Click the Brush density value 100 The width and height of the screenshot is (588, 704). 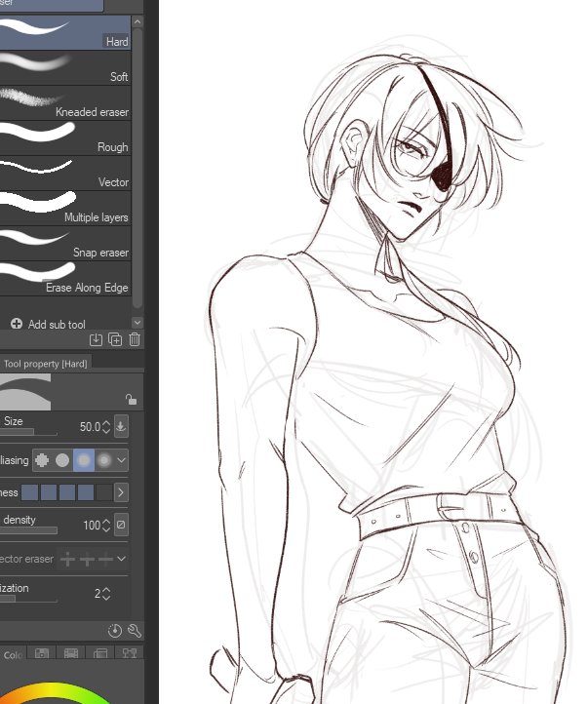pyautogui.click(x=92, y=526)
